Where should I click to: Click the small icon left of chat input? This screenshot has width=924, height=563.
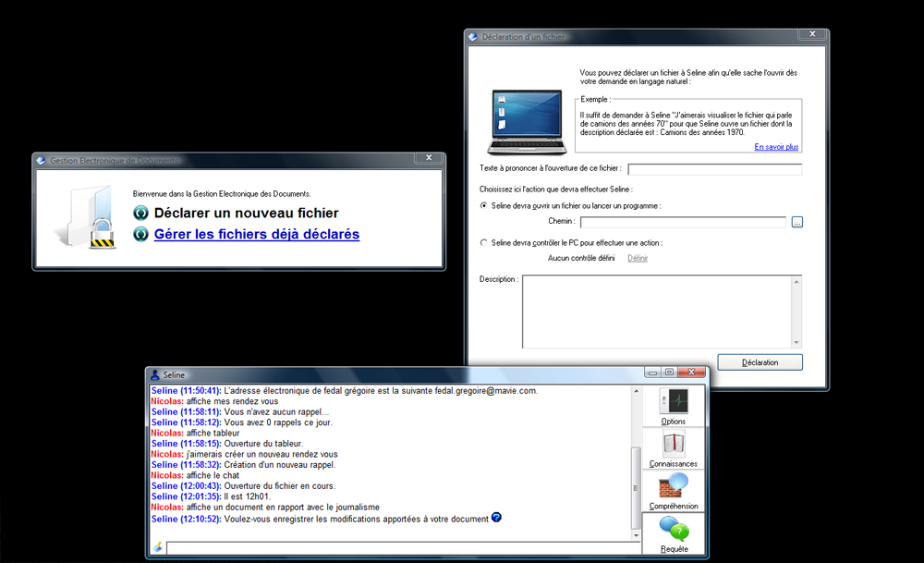pos(158,548)
